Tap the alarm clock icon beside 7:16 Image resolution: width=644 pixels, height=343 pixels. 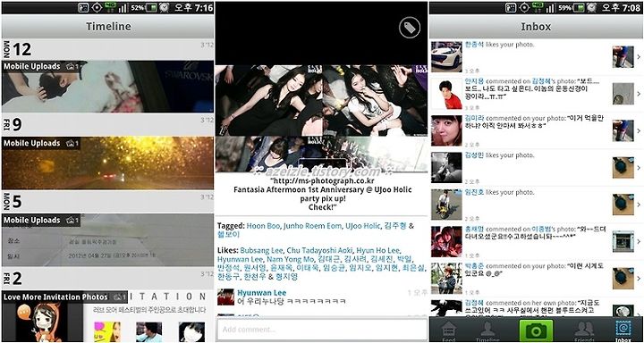click(x=165, y=7)
